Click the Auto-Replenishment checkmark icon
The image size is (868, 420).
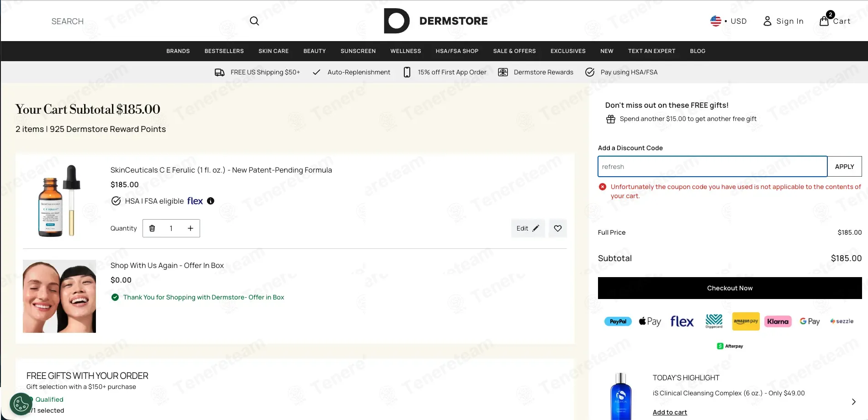(316, 72)
